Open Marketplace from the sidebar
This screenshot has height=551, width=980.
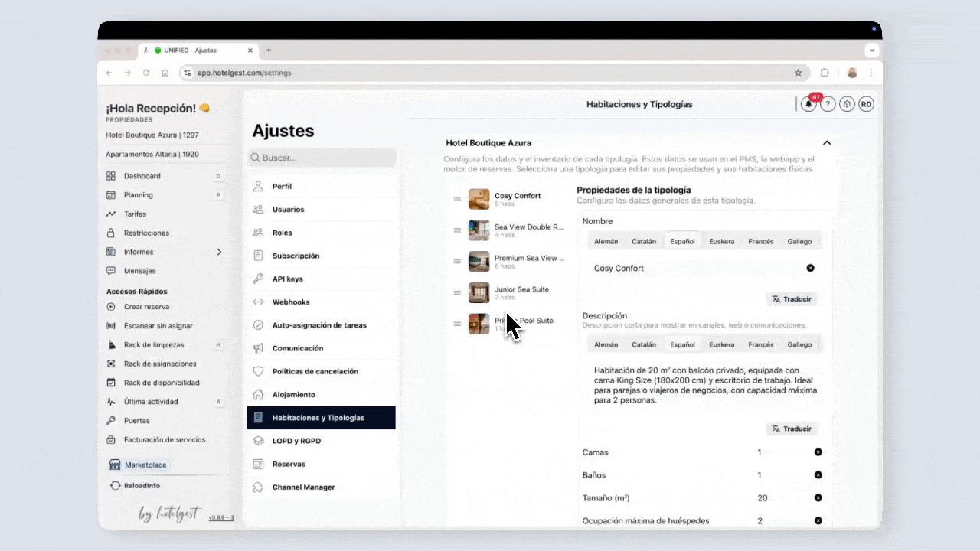[145, 465]
